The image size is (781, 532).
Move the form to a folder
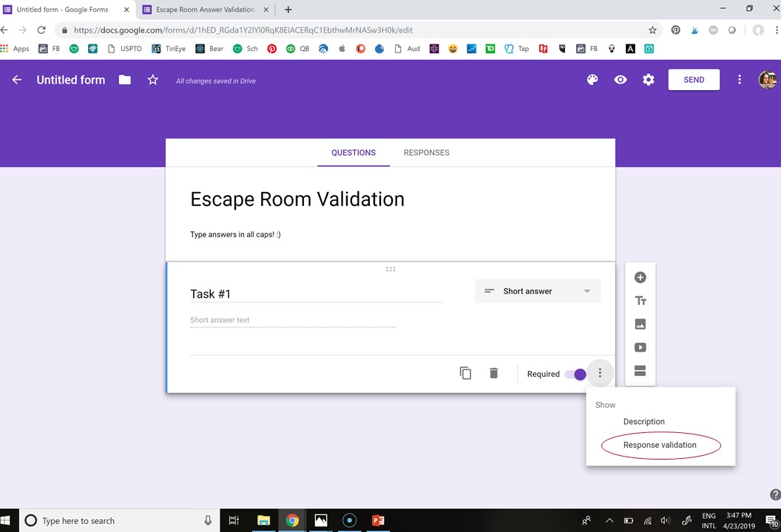(124, 80)
